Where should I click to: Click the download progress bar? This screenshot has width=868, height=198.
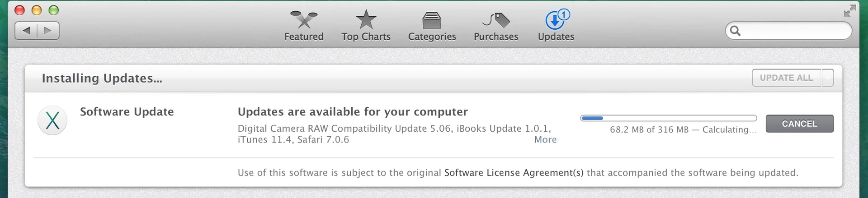click(668, 118)
